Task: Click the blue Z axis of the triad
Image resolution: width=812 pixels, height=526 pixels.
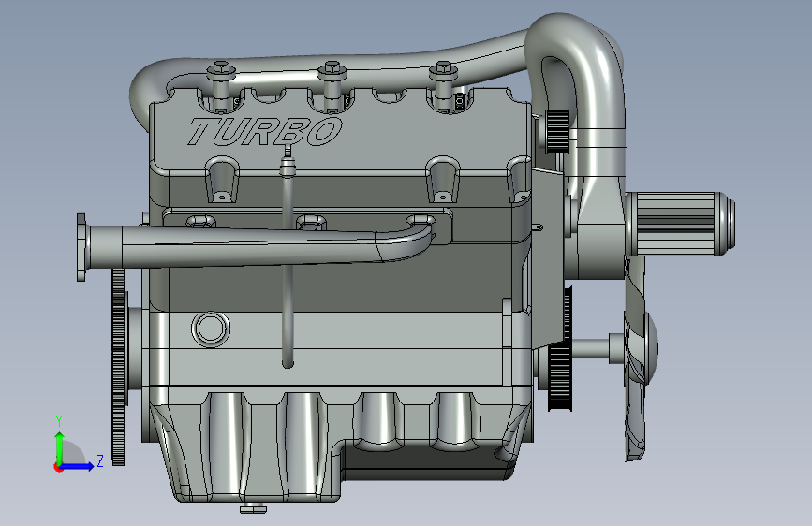Action: (78, 466)
